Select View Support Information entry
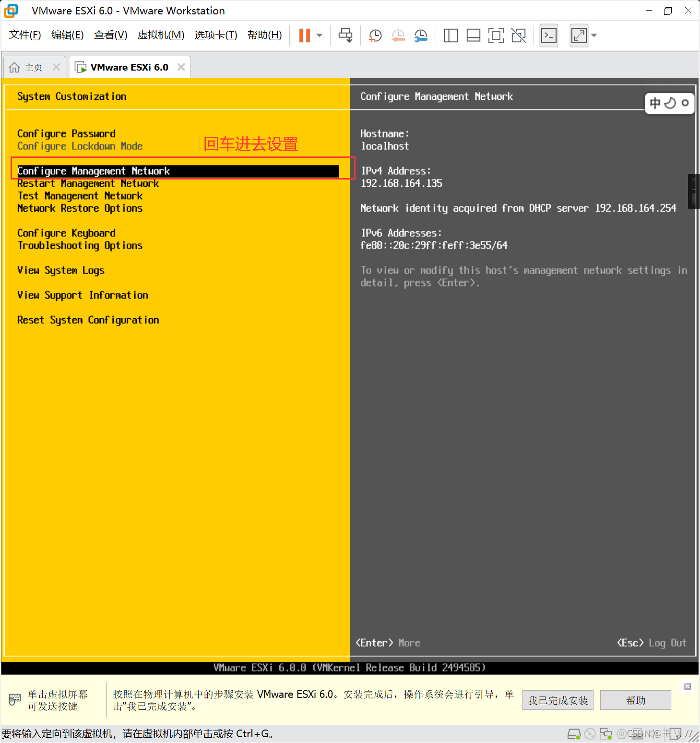The image size is (700, 743). click(83, 295)
